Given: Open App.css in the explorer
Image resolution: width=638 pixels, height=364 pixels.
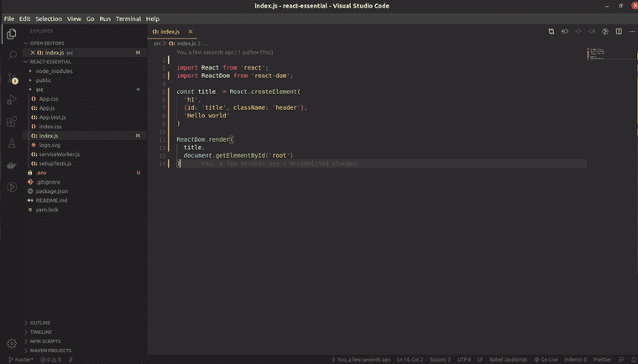Looking at the screenshot, I should (x=49, y=99).
